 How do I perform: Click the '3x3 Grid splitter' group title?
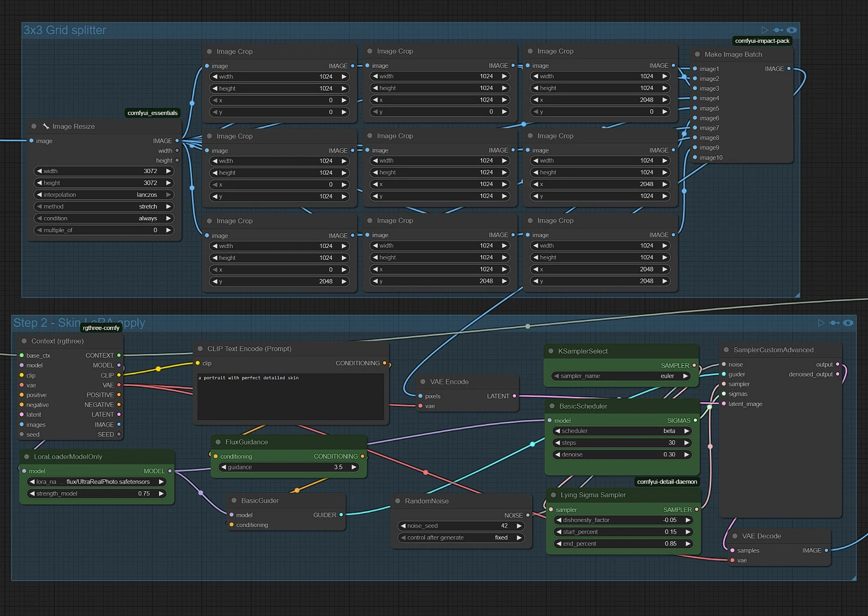65,30
